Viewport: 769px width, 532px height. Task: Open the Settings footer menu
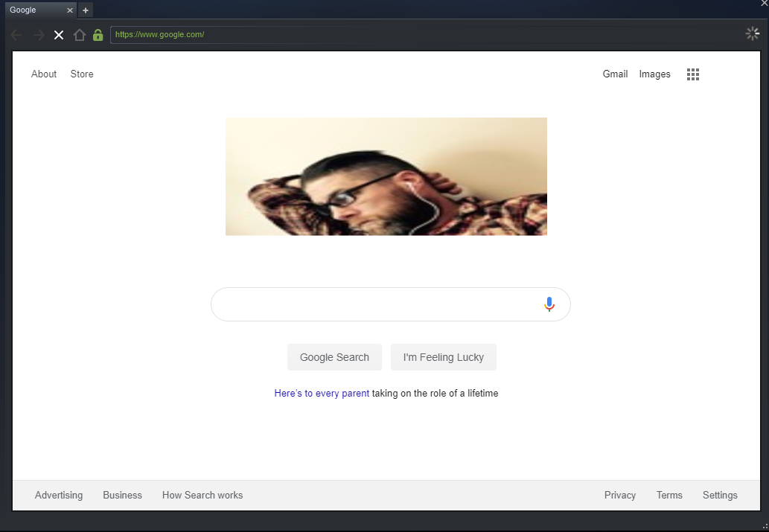[720, 496]
